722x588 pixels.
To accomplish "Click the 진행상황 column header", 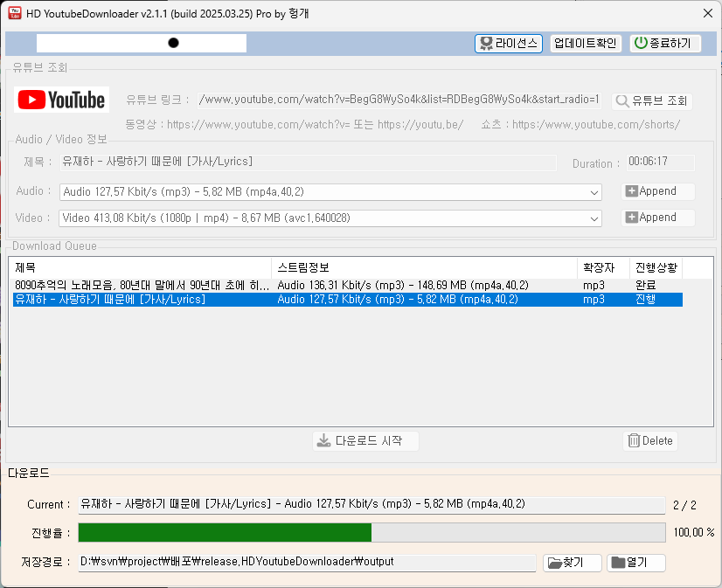I will 656,267.
